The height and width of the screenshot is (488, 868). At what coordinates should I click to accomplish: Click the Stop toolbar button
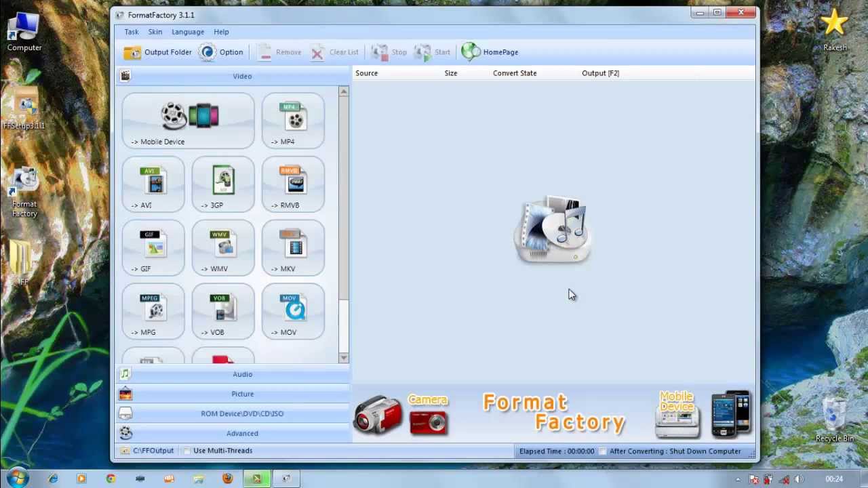389,52
